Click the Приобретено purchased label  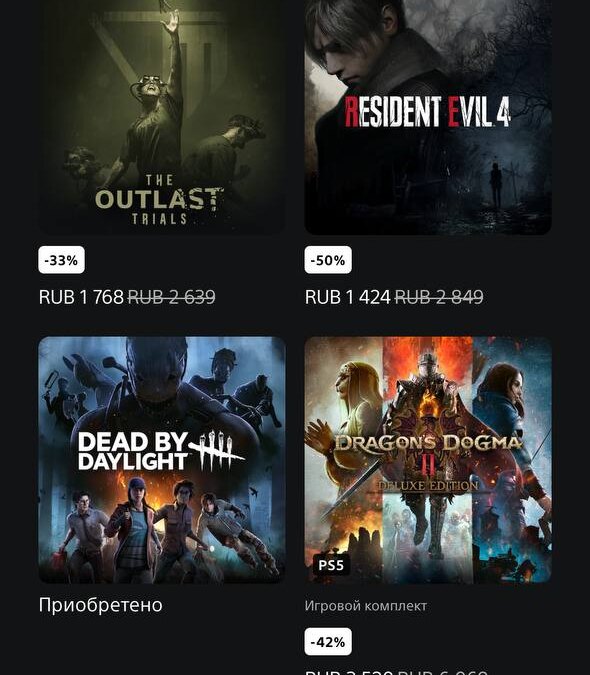101,605
